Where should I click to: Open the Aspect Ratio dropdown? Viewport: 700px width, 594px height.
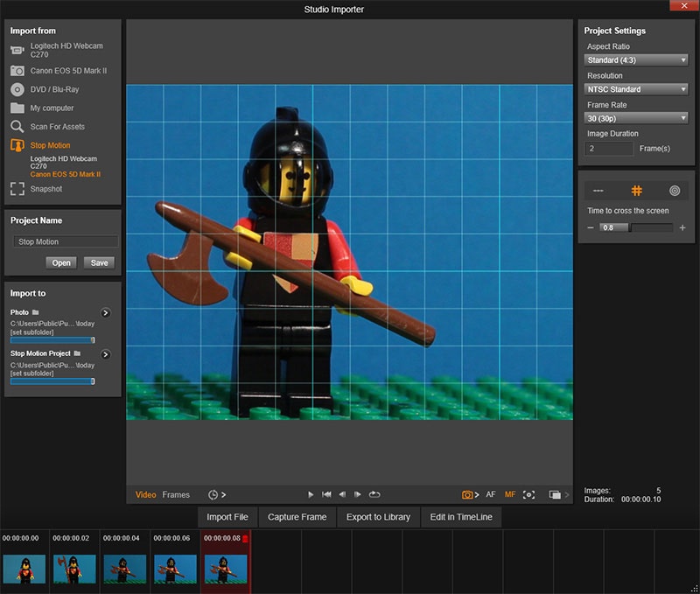click(636, 59)
